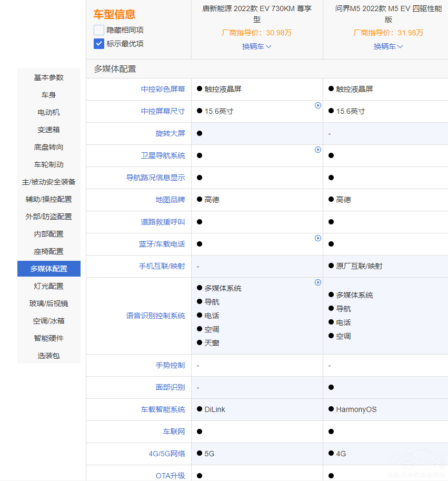Play video icon in 语音识别控制系统 row

pyautogui.click(x=318, y=282)
